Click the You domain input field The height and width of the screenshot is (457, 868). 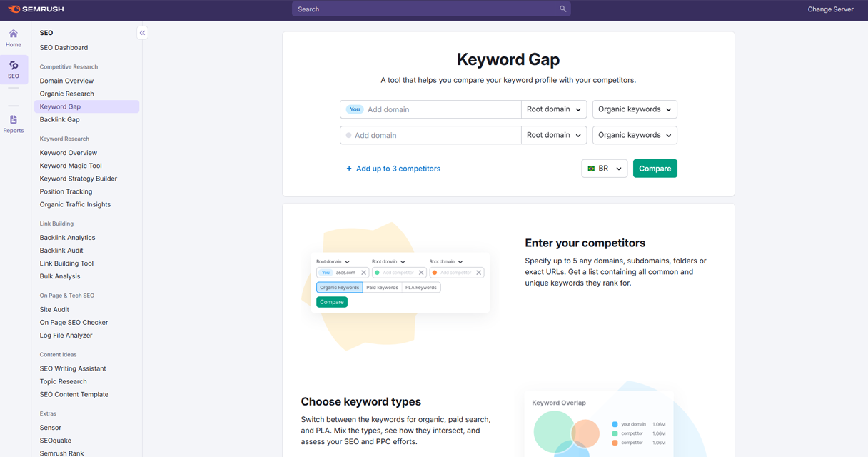tap(441, 109)
